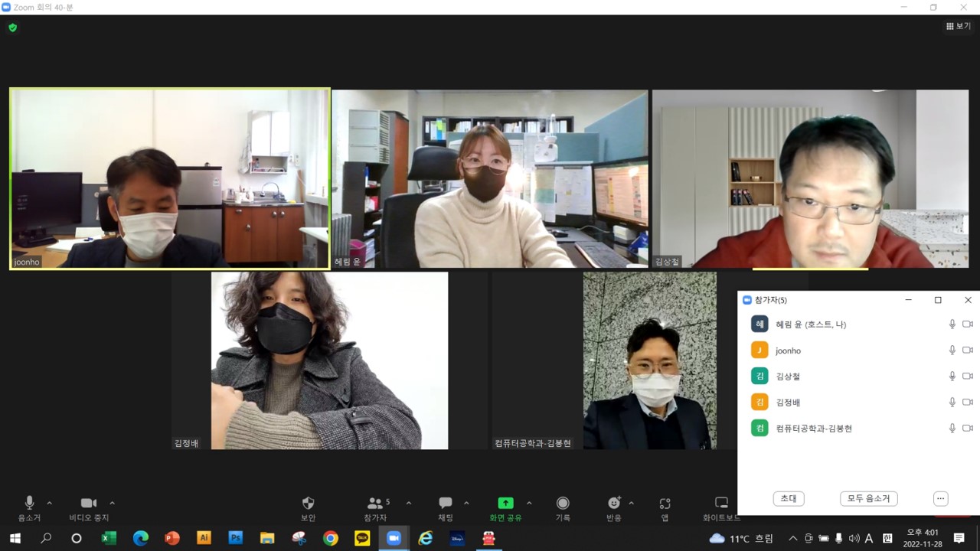Open video options arrow next to 비디오 중지

pos(113,503)
